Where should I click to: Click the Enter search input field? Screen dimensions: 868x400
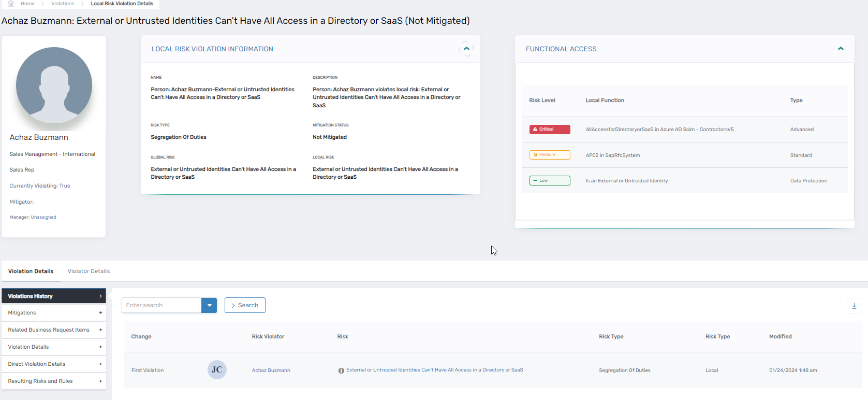[161, 306]
